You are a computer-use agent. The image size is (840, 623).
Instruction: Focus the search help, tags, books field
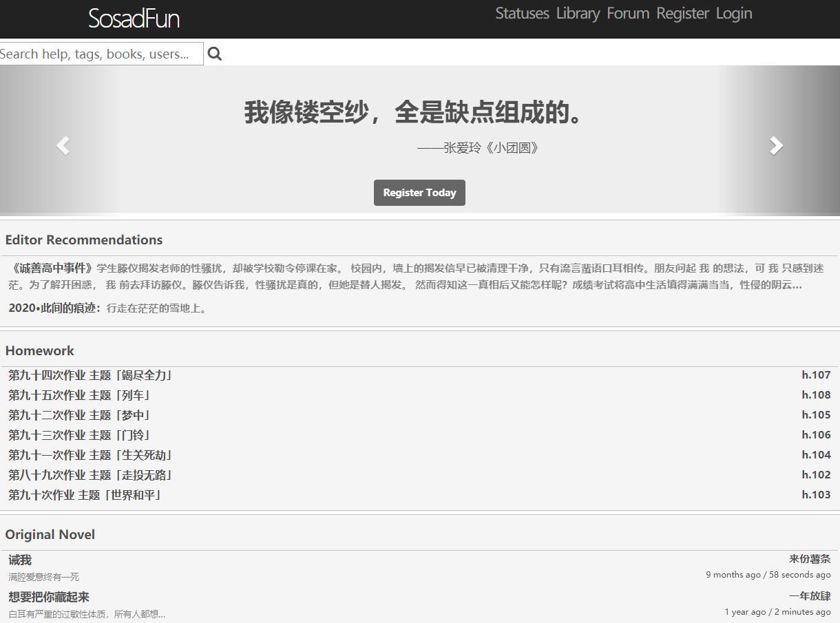pos(102,54)
